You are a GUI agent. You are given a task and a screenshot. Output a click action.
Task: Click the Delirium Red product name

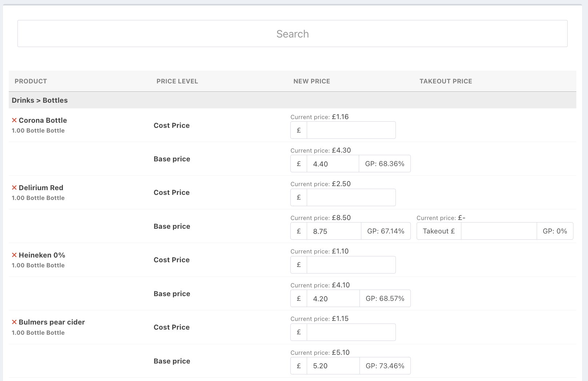[41, 188]
